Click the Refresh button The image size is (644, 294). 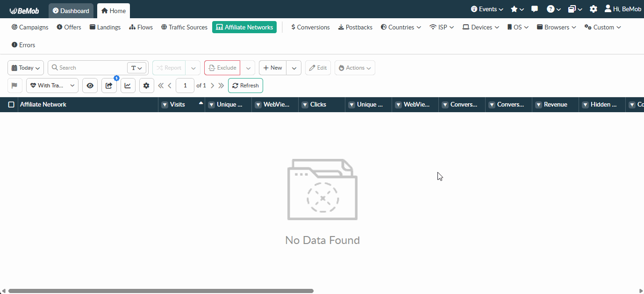coord(245,86)
